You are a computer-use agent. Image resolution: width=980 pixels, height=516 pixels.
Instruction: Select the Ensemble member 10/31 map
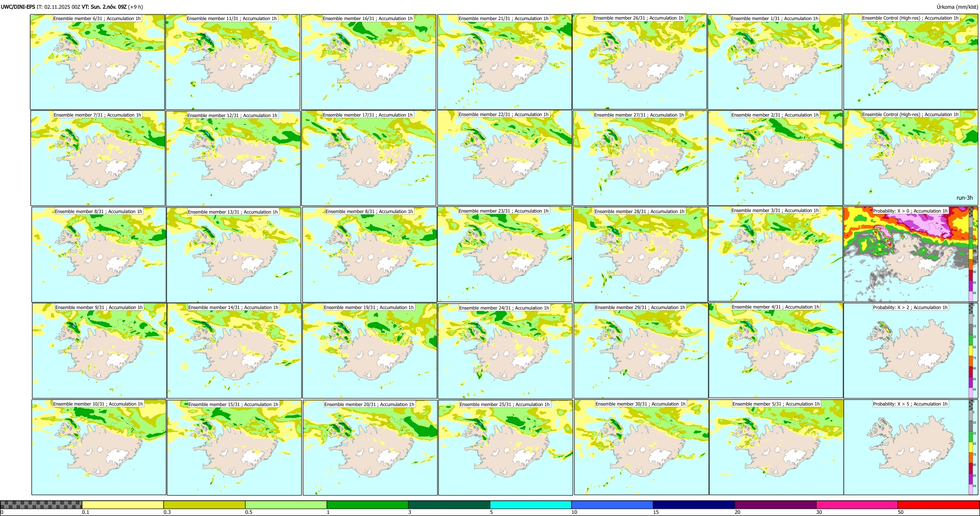coord(99,447)
